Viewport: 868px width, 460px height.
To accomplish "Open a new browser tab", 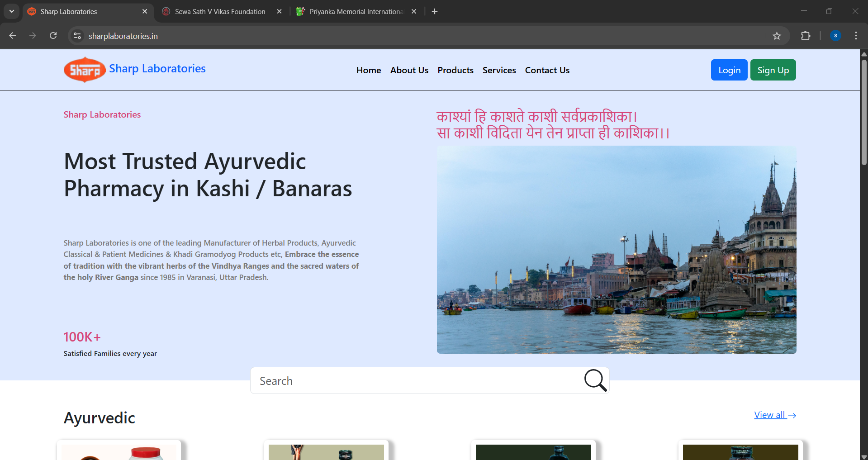I will 435,11.
